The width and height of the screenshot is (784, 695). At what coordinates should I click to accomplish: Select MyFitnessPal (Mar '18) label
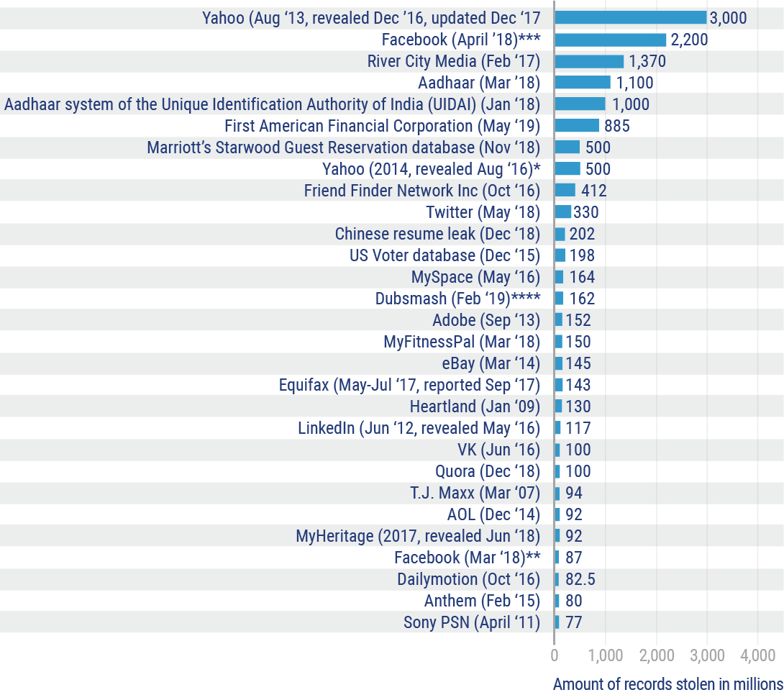pyautogui.click(x=462, y=342)
